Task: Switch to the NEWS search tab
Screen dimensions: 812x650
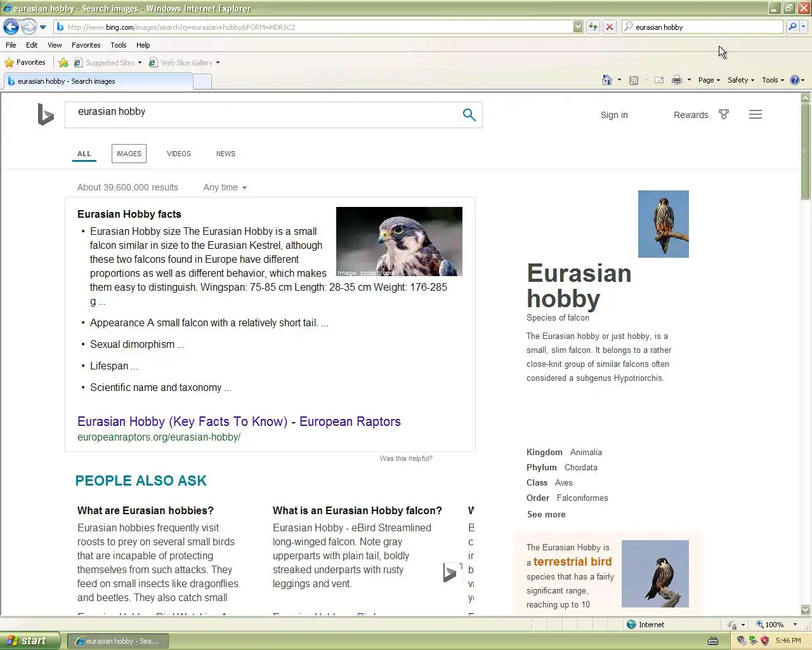Action: pyautogui.click(x=226, y=154)
